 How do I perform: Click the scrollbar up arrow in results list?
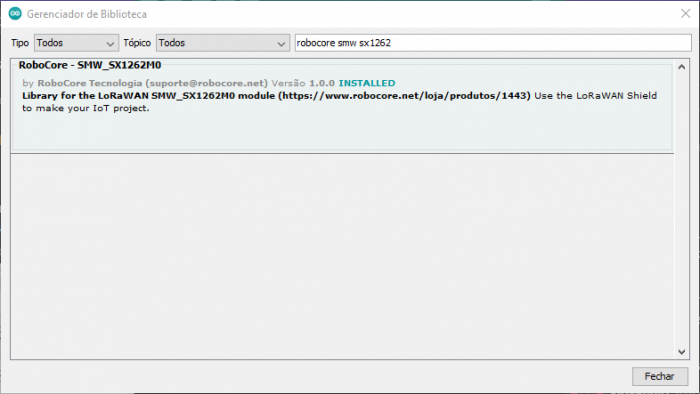point(681,67)
